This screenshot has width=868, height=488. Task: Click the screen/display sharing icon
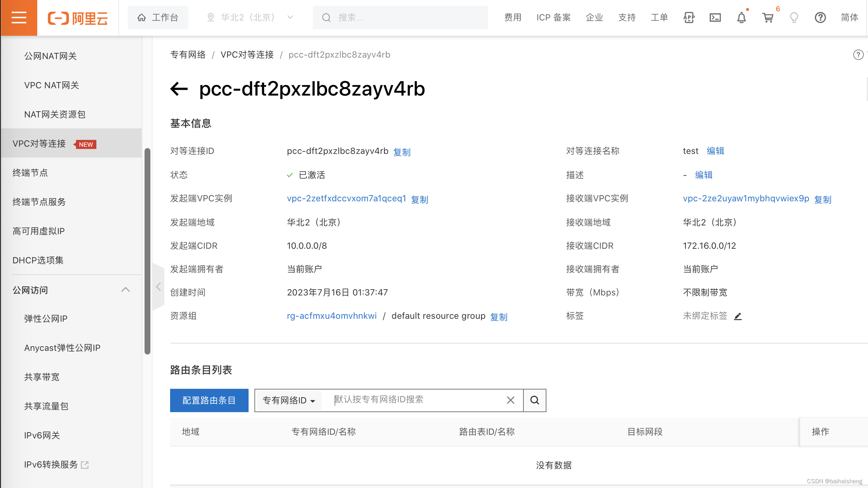(x=715, y=17)
